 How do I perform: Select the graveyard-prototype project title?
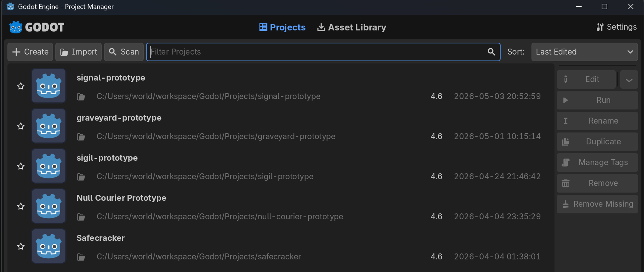pos(119,118)
